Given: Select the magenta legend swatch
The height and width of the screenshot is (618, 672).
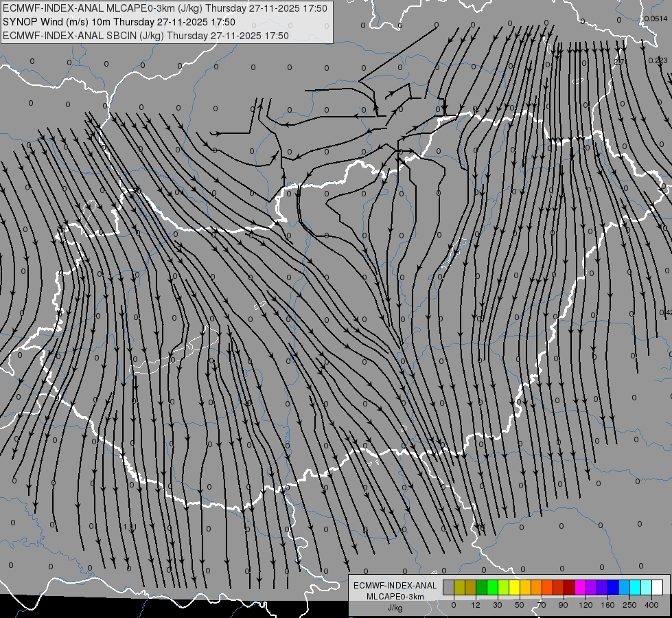Looking at the screenshot, I should click(x=581, y=587).
